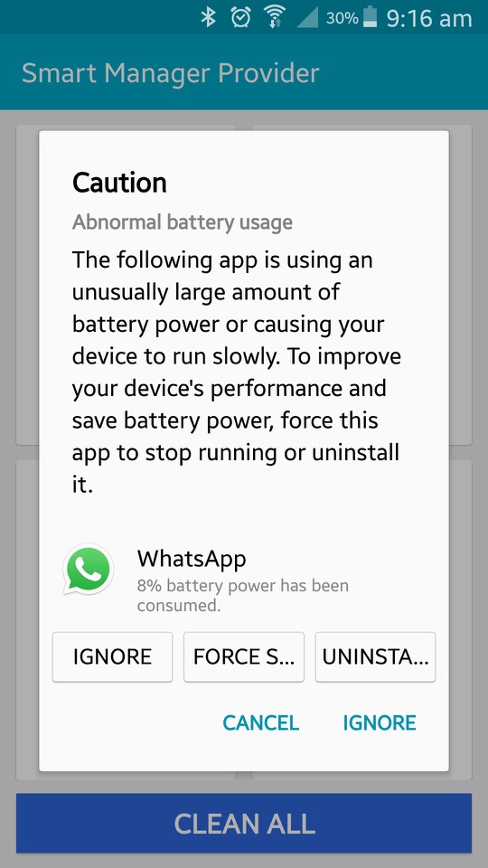Tap the Abnormal battery usage subtitle

[x=183, y=222]
